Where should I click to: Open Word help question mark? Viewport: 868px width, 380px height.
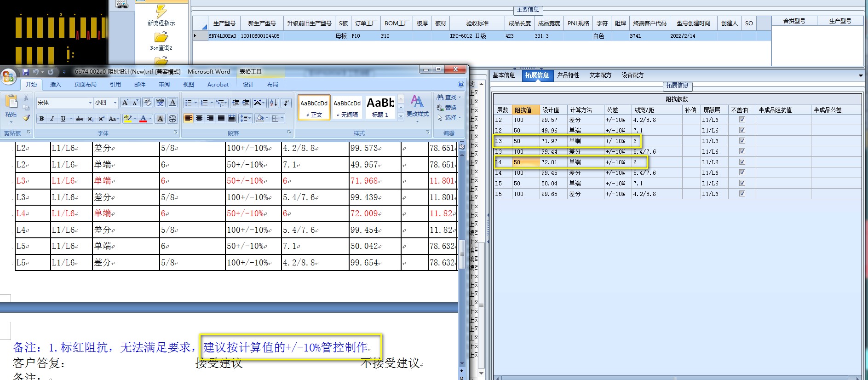(x=461, y=85)
